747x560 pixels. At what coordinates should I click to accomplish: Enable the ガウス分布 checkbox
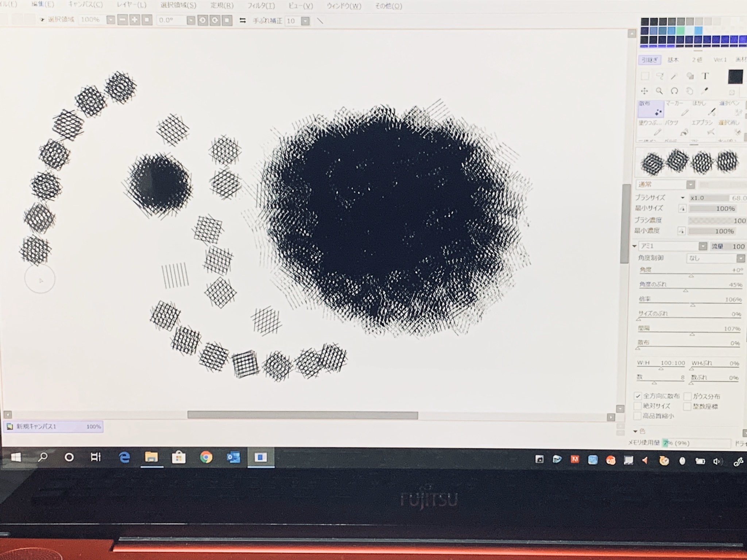pos(688,396)
